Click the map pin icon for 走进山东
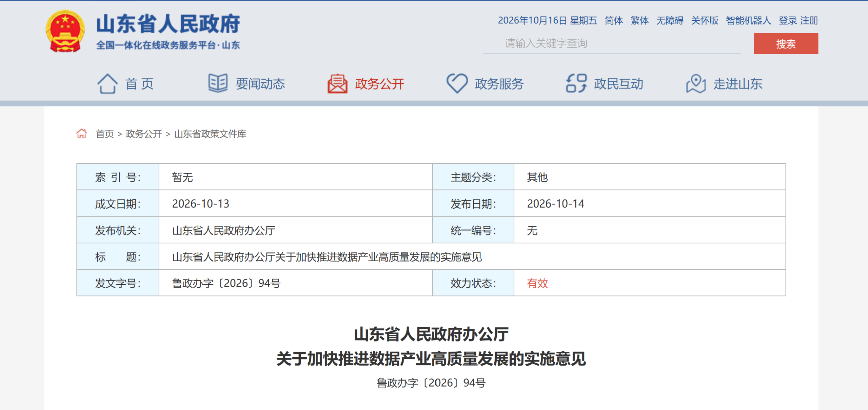The height and width of the screenshot is (410, 868). point(696,83)
